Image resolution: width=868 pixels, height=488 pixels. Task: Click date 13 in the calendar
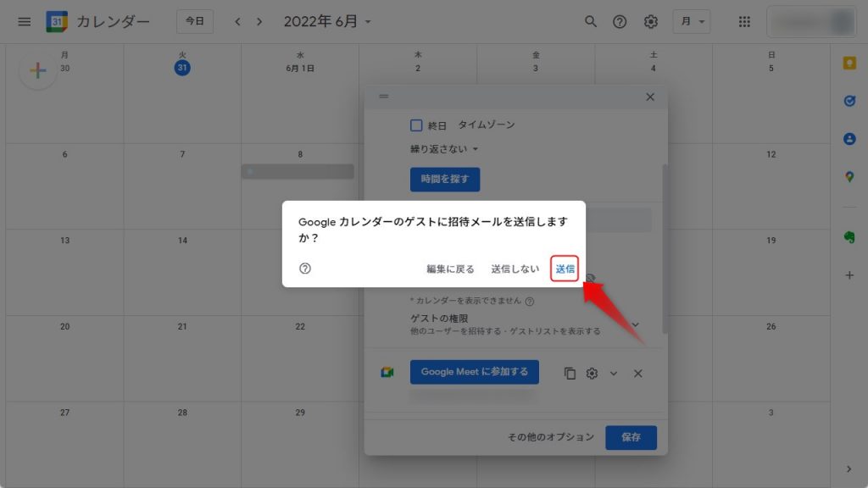(64, 240)
